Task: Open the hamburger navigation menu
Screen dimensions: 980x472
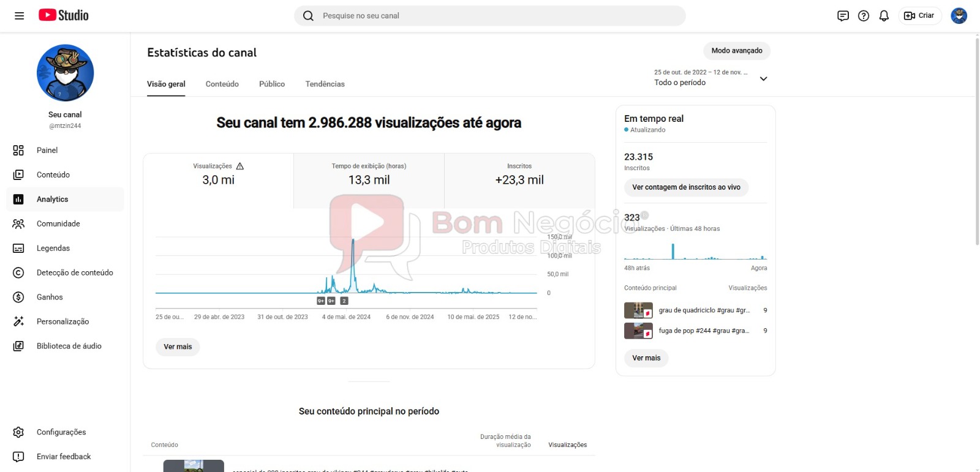Action: [x=20, y=16]
